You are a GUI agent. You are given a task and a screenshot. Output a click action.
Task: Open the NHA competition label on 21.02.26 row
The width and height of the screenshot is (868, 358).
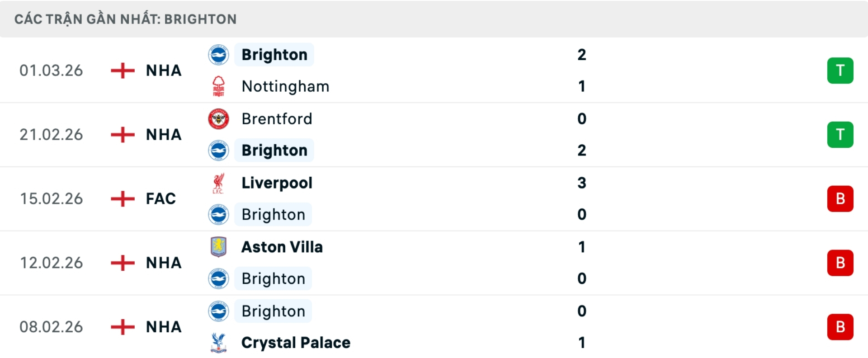click(x=164, y=135)
